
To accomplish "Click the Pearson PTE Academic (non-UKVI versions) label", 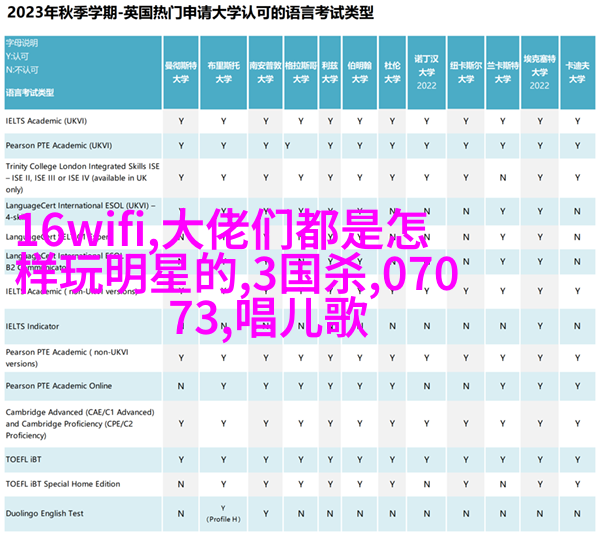I will point(67,358).
